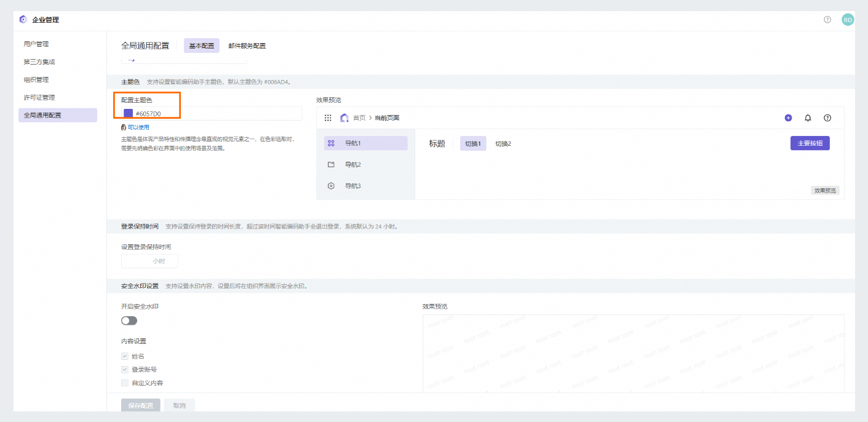This screenshot has width=868, height=422.
Task: Click the notification bell icon in the preview
Action: click(808, 117)
